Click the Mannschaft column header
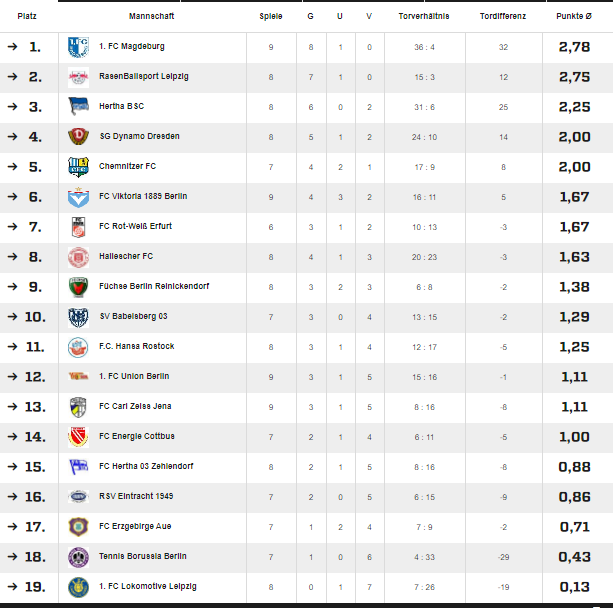 point(151,17)
